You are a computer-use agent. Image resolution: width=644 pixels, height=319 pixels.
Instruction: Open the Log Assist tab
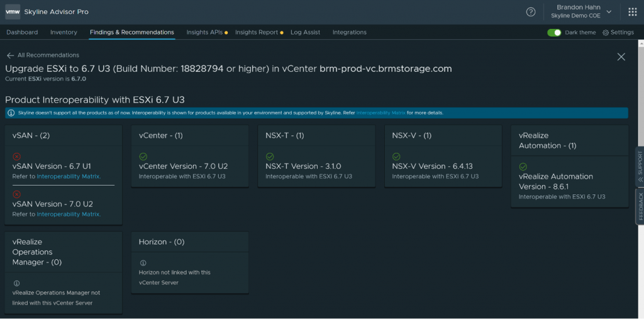pyautogui.click(x=305, y=32)
